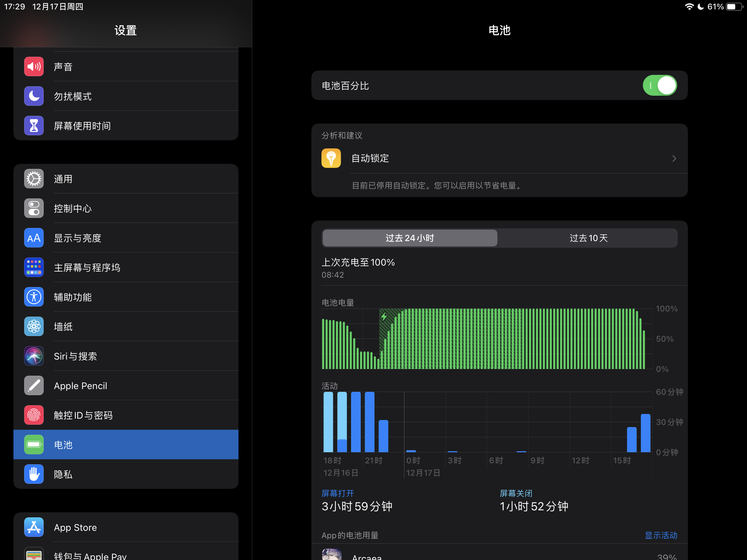The height and width of the screenshot is (560, 747).
Task: Tap the 15时 activity bar in chart
Action: coord(631,439)
